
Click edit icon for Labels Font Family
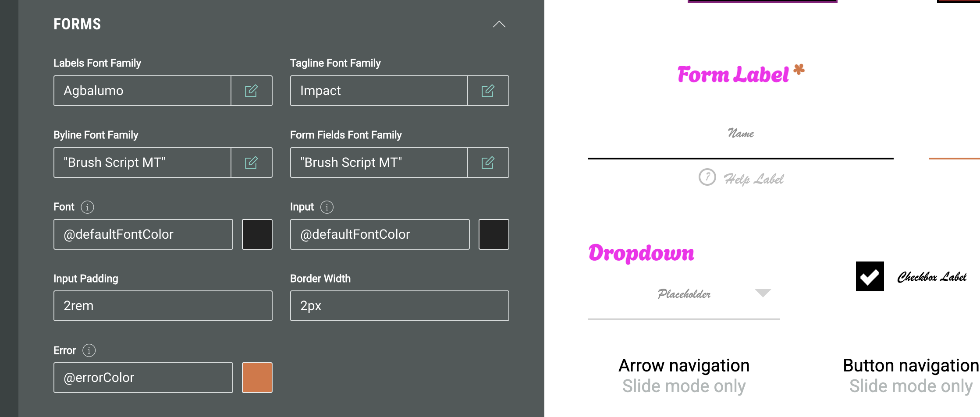click(251, 91)
